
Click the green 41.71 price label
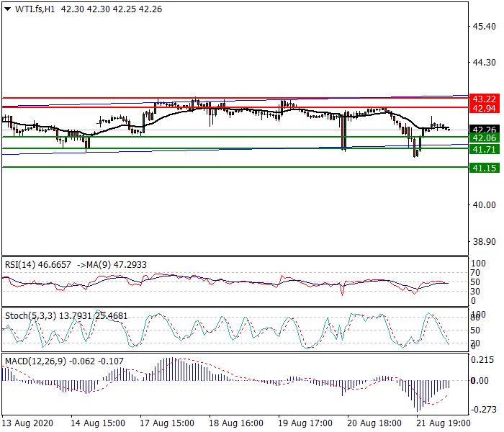[x=482, y=149]
